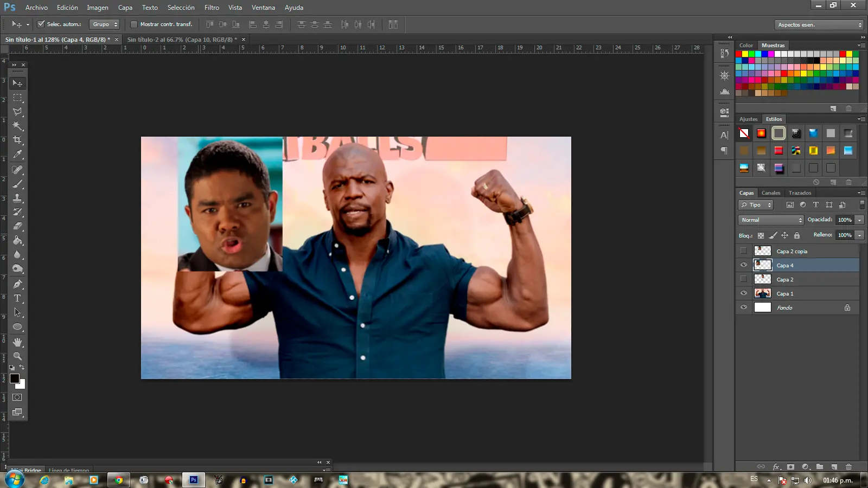
Task: Select the Move tool
Action: pos(17,84)
